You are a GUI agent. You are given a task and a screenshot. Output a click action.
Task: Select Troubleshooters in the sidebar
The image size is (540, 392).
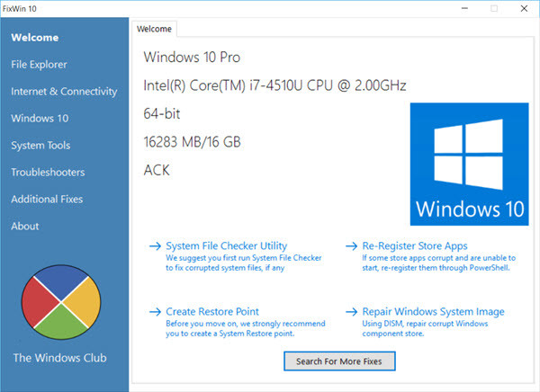tap(48, 173)
